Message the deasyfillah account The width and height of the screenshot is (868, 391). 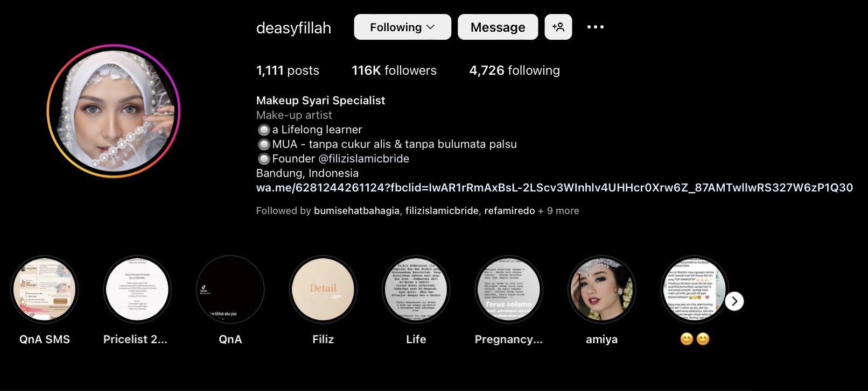tap(498, 27)
